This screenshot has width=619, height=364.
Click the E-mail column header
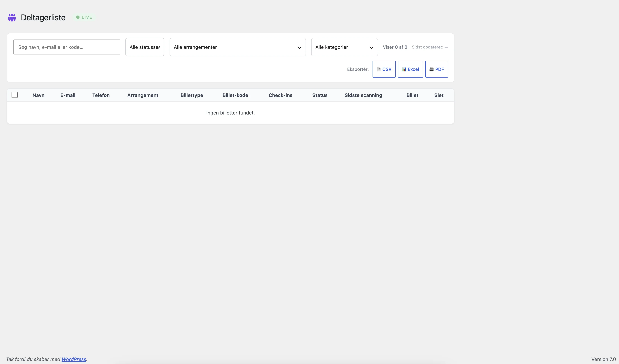pyautogui.click(x=68, y=95)
